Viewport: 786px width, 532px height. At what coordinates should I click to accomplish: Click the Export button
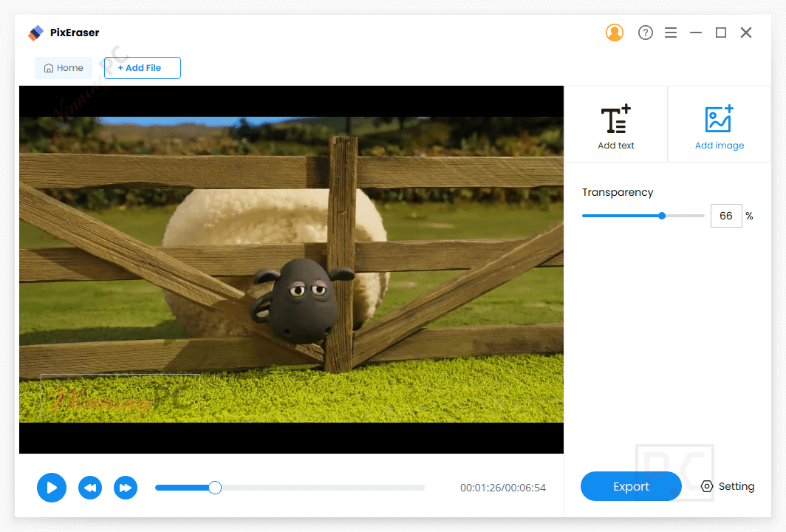coord(631,486)
